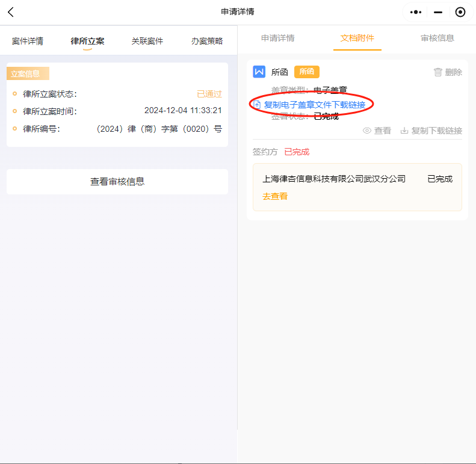Viewport: 476px width, 464px height.
Task: Click the circular close icon in the capsule
Action: [460, 12]
